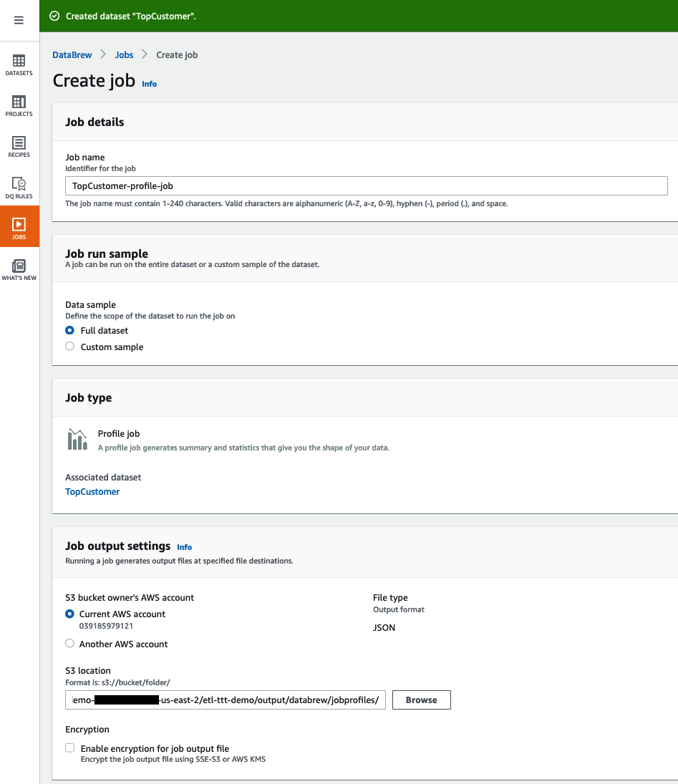Click the success checkmark icon in banner

click(54, 16)
